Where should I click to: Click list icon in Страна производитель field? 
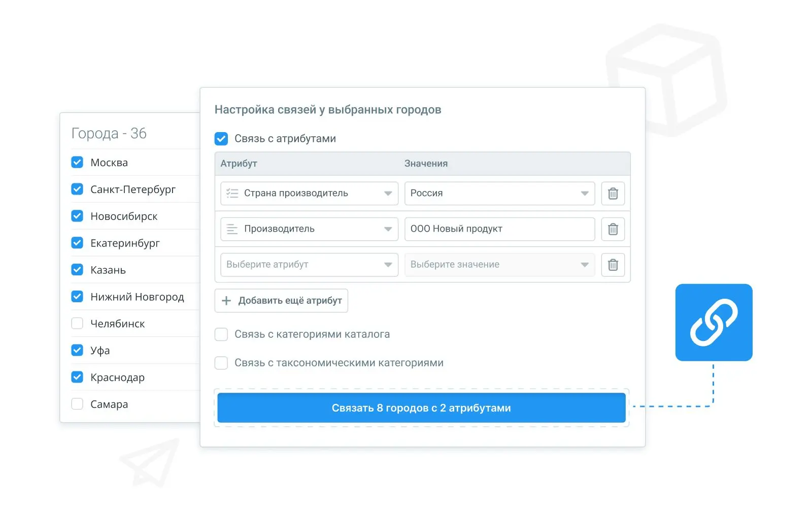tap(232, 194)
